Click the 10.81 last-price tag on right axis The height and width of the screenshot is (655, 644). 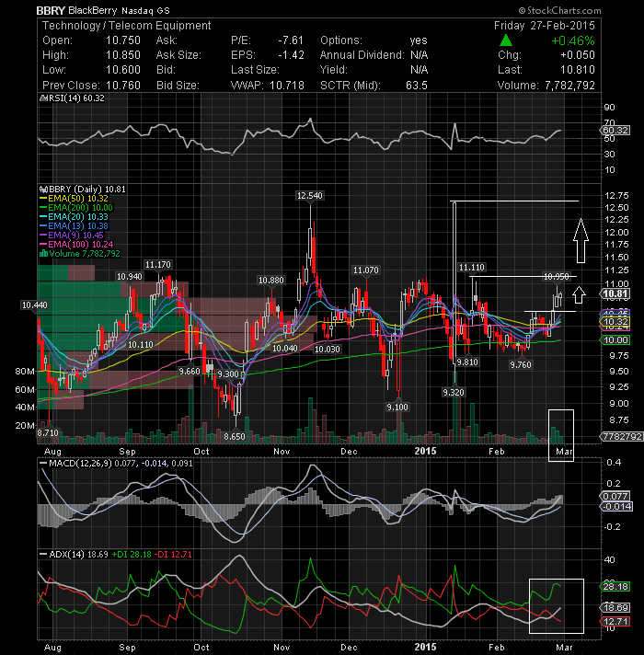(x=615, y=294)
